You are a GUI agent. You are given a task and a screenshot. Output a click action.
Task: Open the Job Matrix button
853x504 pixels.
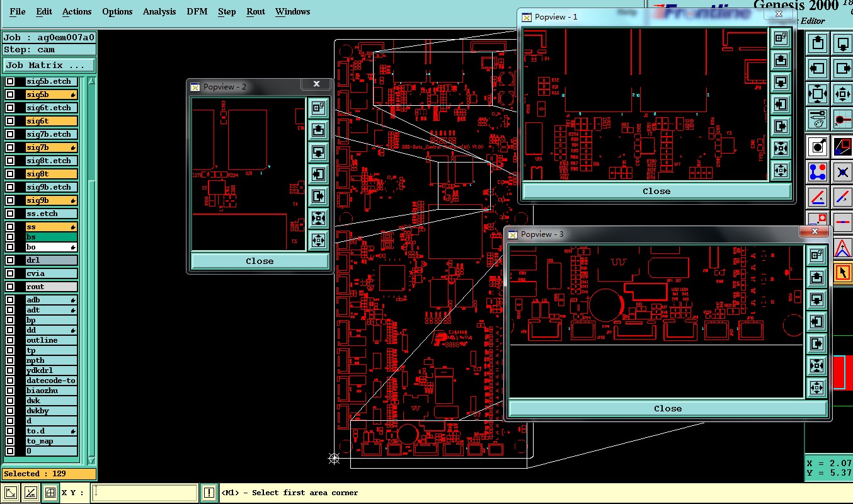[x=49, y=65]
